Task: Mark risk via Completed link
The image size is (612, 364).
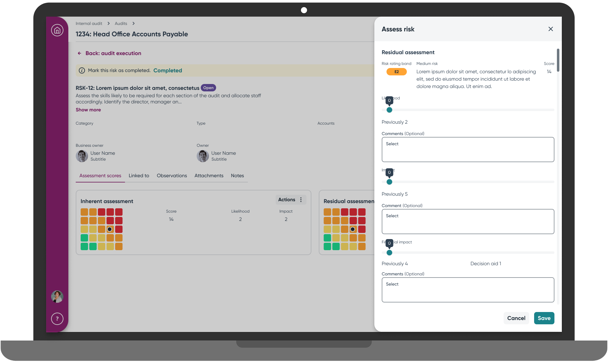Action: (168, 70)
